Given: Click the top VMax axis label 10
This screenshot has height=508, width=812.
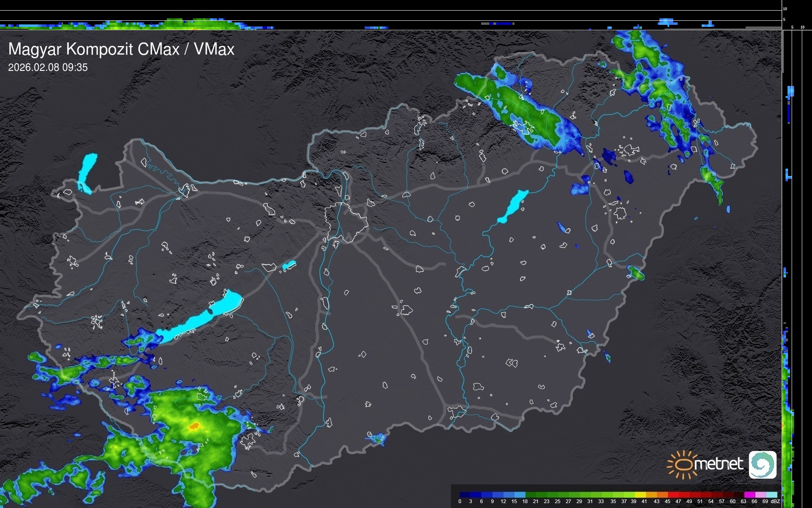Looking at the screenshot, I should coord(785,9).
